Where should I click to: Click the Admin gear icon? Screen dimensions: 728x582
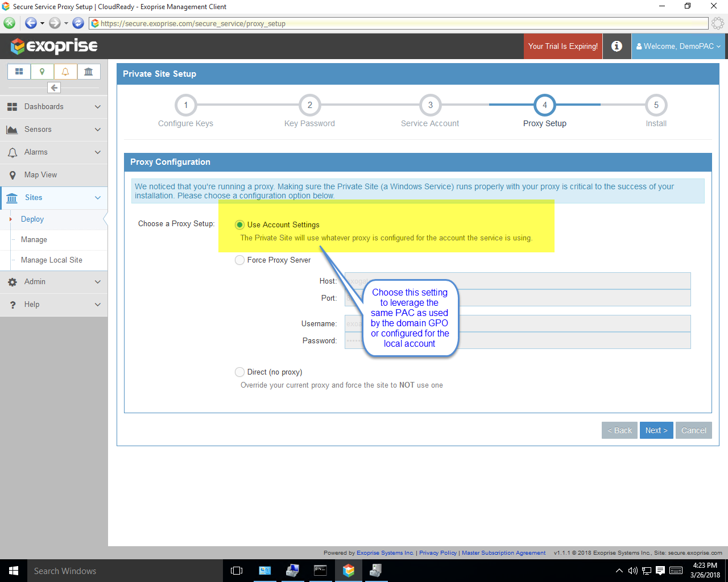coord(13,282)
